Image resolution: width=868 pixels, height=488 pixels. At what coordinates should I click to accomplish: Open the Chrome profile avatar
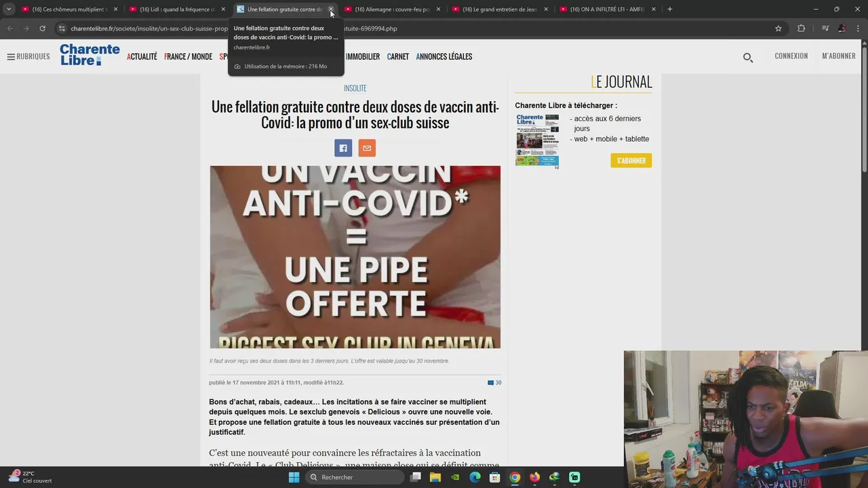point(842,28)
